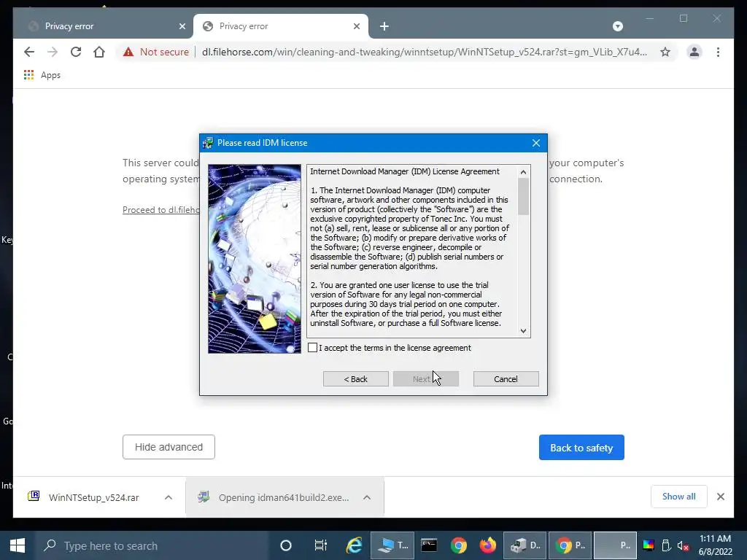
Task: Accept the IDM license agreement checkbox
Action: pyautogui.click(x=312, y=348)
